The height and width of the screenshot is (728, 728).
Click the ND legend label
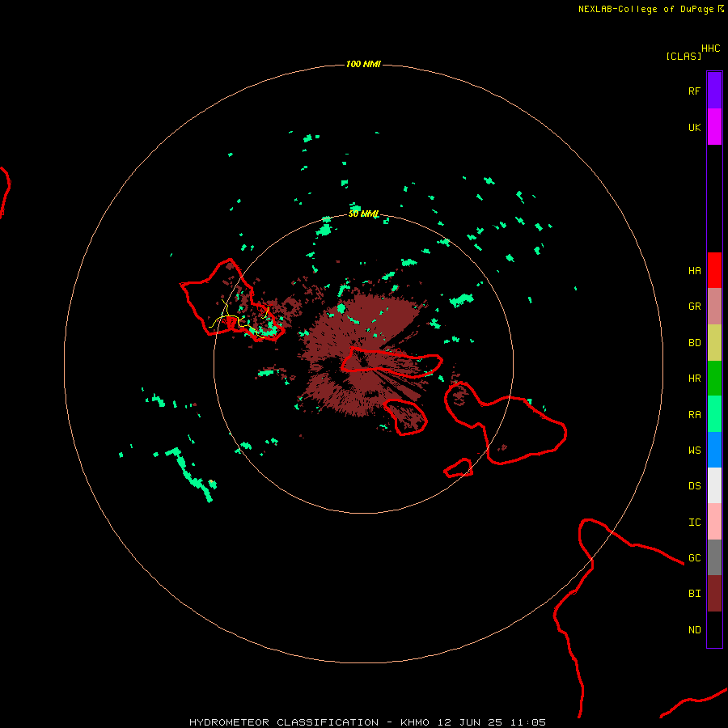(694, 630)
